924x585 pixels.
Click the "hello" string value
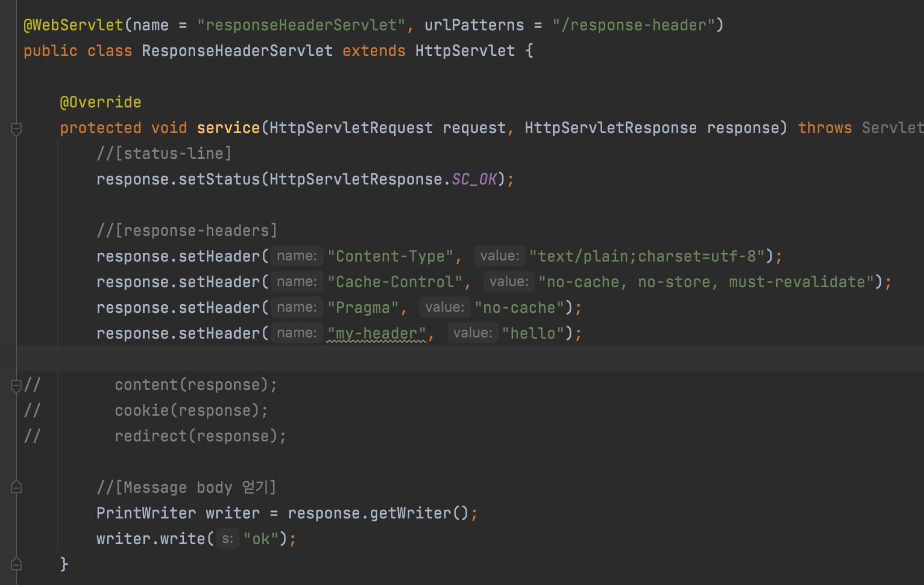(x=533, y=333)
